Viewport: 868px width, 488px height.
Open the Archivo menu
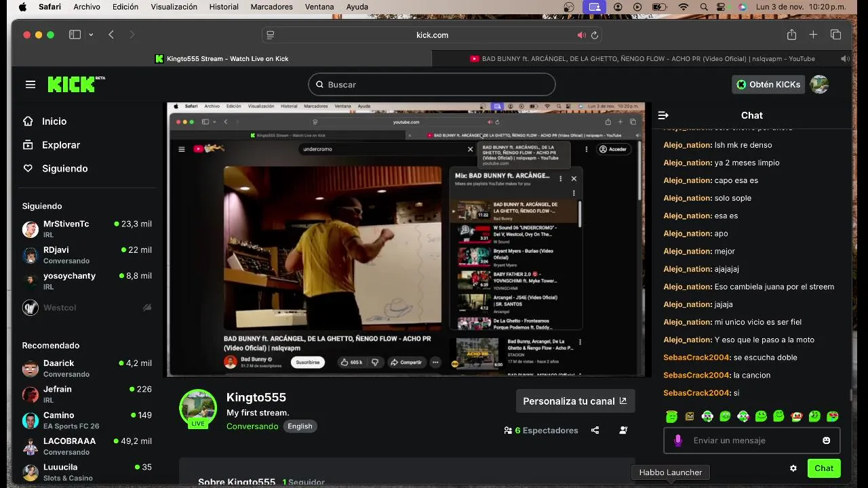87,7
